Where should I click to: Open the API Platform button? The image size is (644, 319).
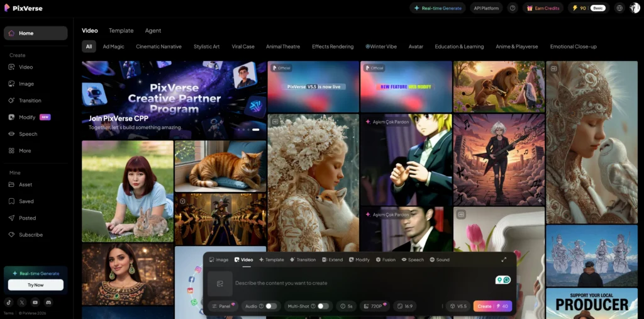[486, 8]
